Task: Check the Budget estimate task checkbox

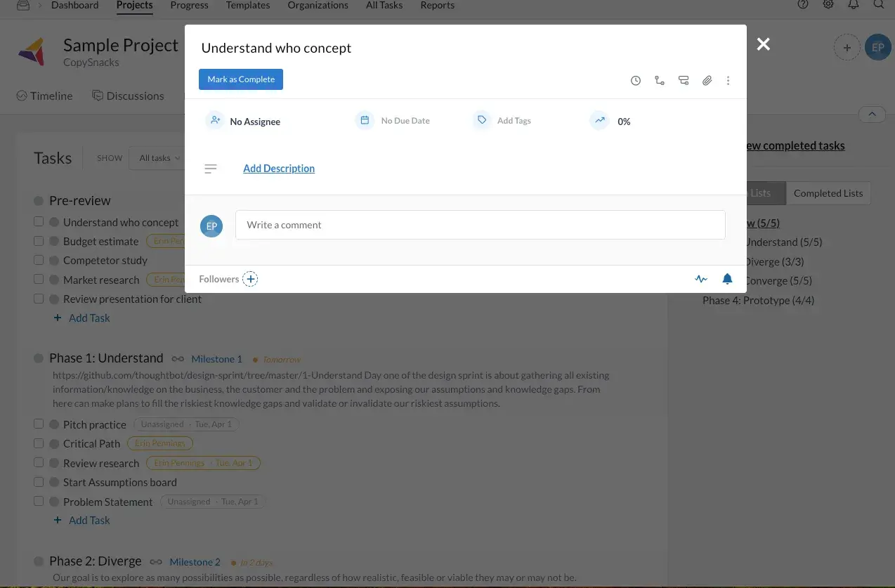Action: [39, 241]
